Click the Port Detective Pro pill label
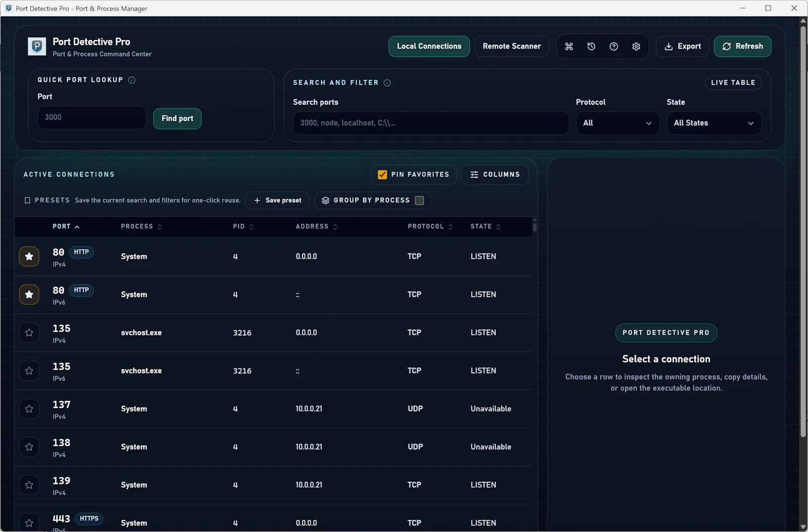The height and width of the screenshot is (532, 808). (x=666, y=333)
